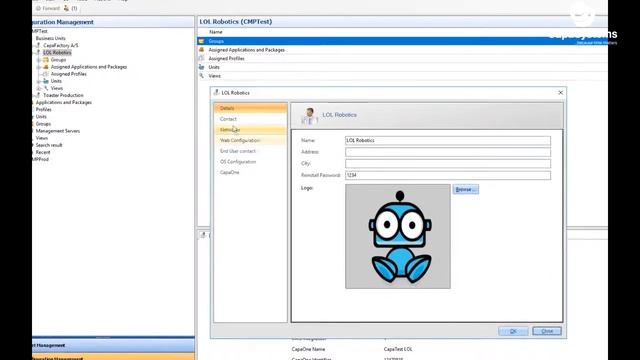Viewport: 640px width, 360px height.
Task: Click the Assigned Profiles icon in tree
Action: [x=46, y=74]
